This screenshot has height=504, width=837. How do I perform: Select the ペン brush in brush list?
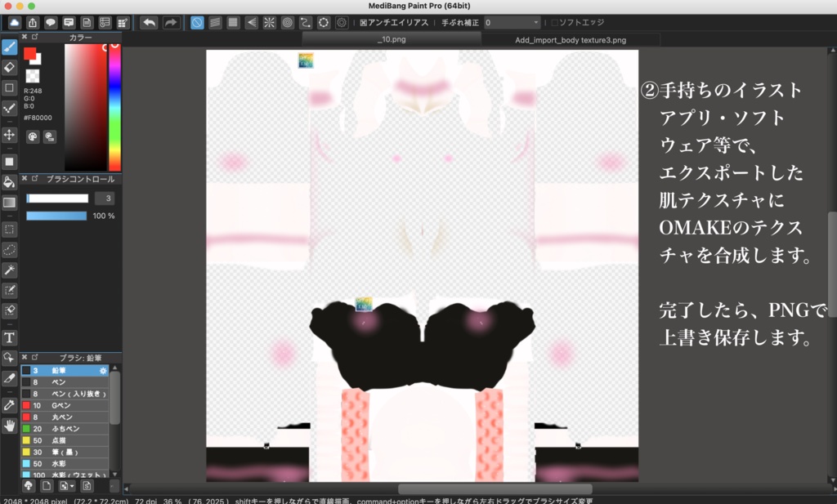65,382
